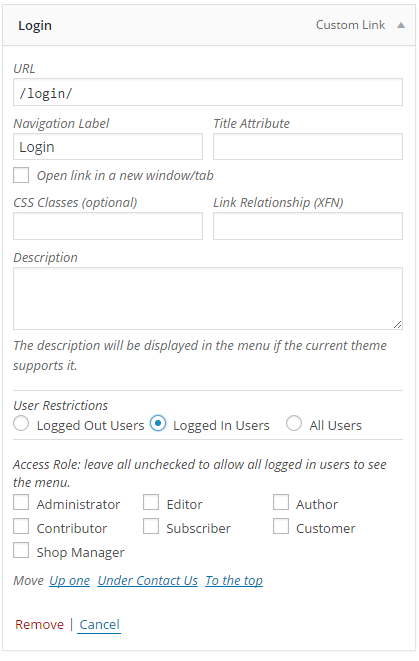Check the Shop Manager role checkbox
Screen dimensions: 419x661
click(x=21, y=551)
